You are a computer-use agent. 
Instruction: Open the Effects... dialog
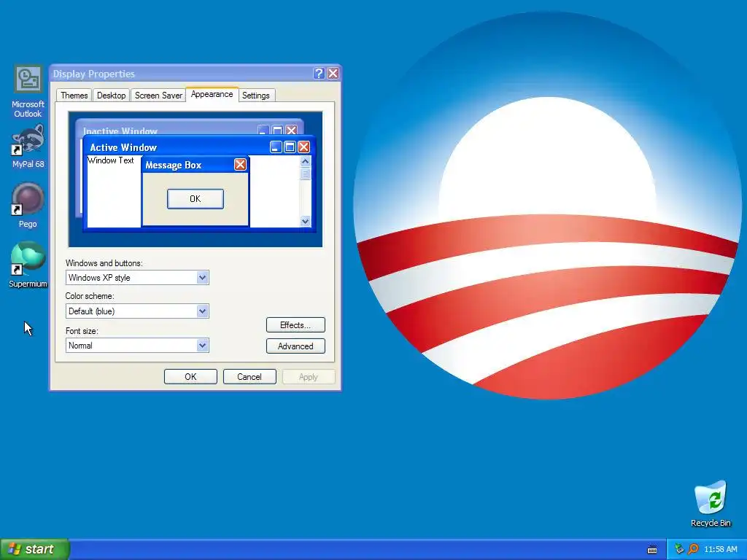point(295,324)
